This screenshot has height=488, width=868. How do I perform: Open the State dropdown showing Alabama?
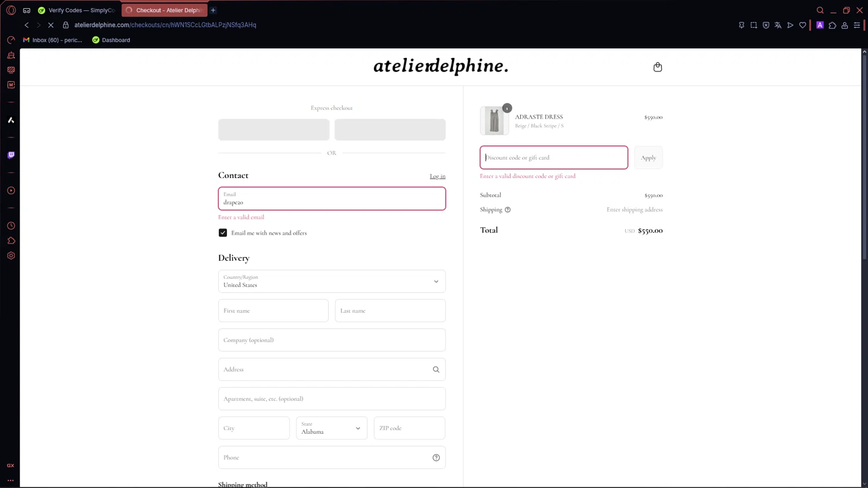point(332,428)
